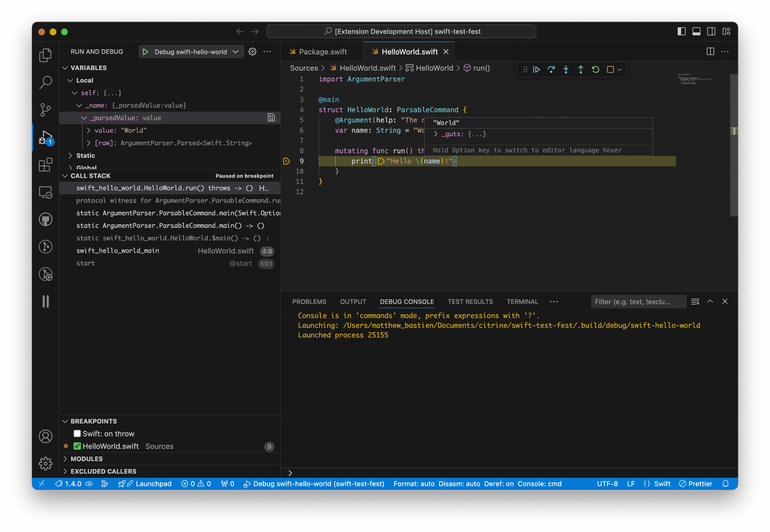Viewport: 770px width, 532px height.
Task: Open the Extensions view icon
Action: [x=45, y=165]
